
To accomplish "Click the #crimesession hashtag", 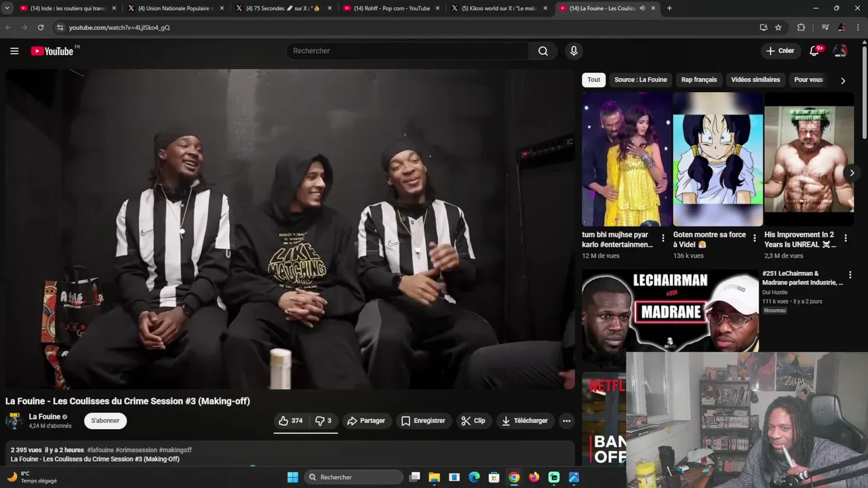I will tap(136, 450).
